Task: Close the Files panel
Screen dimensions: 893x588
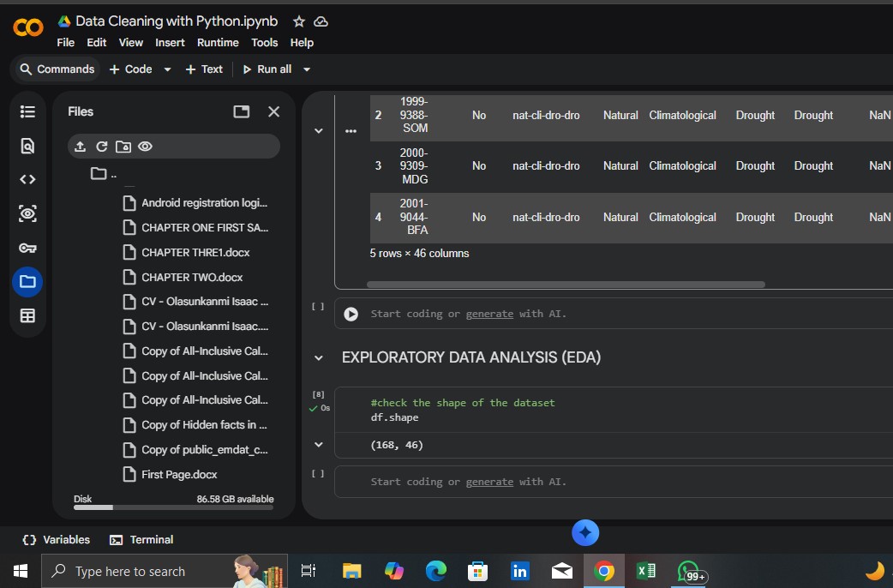Action: 274,111
